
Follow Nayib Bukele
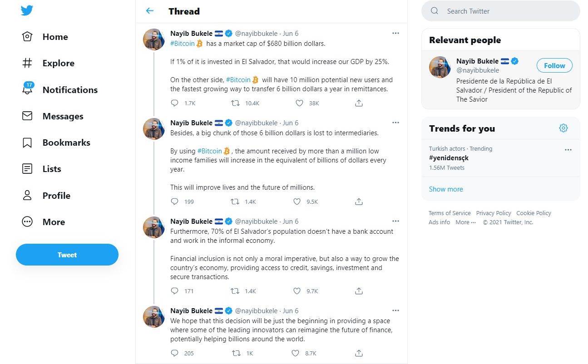point(554,65)
